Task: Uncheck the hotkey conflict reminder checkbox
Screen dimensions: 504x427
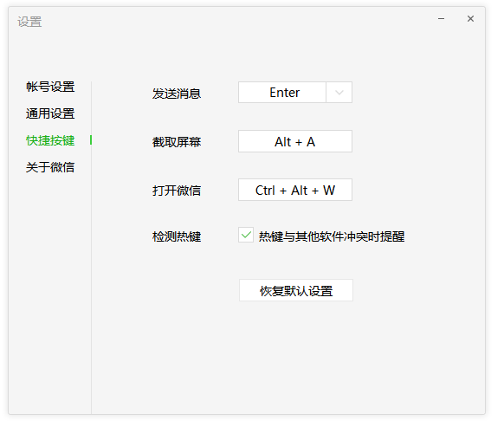Action: pyautogui.click(x=246, y=235)
